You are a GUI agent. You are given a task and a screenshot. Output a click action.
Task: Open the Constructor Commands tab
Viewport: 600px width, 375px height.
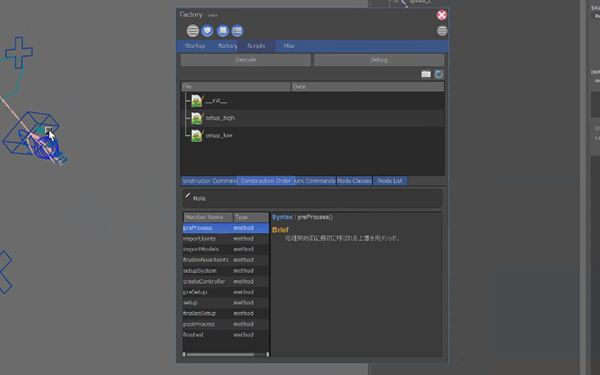(209, 181)
